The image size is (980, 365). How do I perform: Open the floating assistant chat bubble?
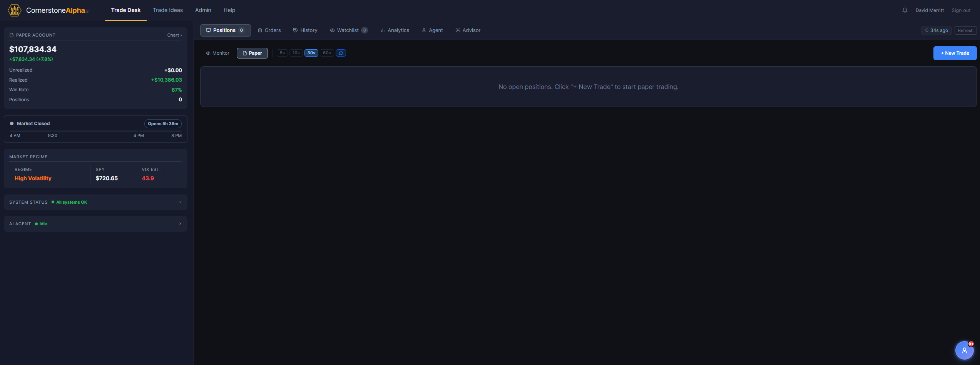coord(964,350)
